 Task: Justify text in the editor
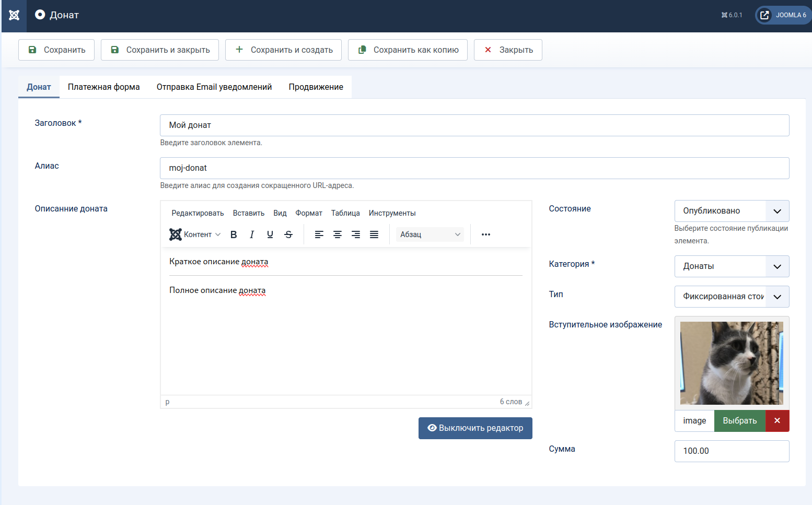coord(374,234)
